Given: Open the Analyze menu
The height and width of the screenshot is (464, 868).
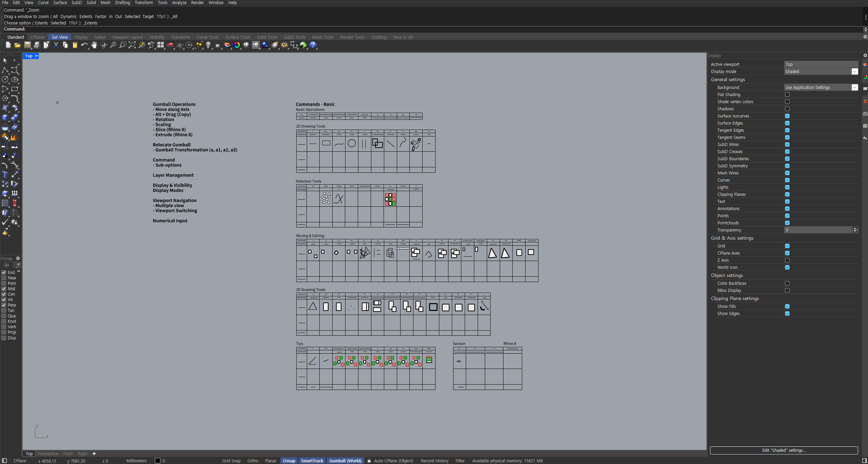Looking at the screenshot, I should click(179, 3).
